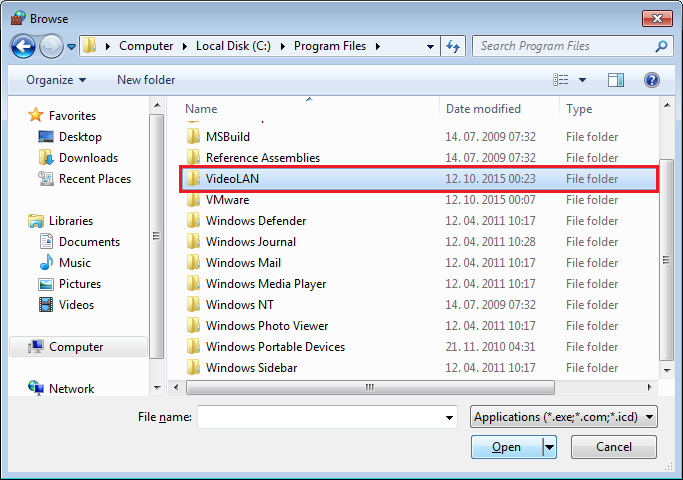This screenshot has height=480, width=683.
Task: Select Music library in sidebar
Action: tap(75, 263)
